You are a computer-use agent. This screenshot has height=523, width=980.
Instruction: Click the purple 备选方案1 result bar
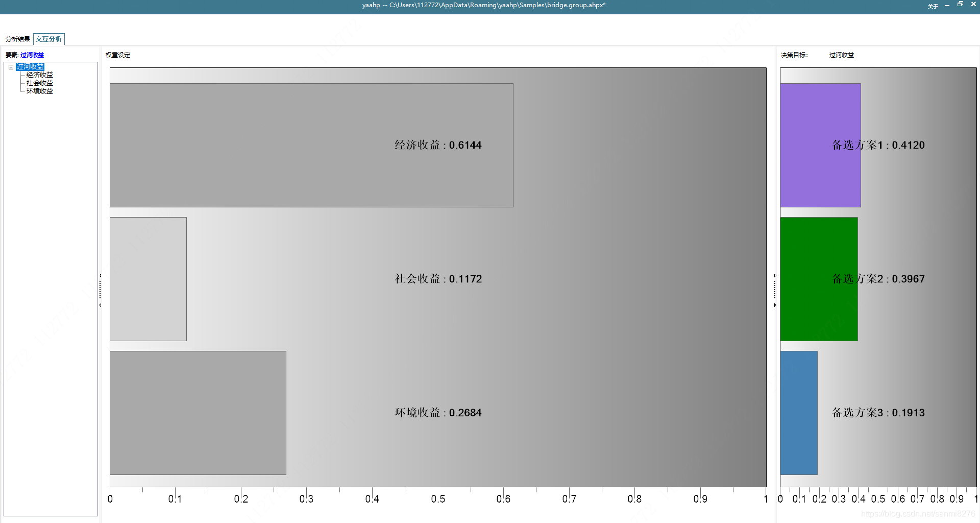(820, 145)
